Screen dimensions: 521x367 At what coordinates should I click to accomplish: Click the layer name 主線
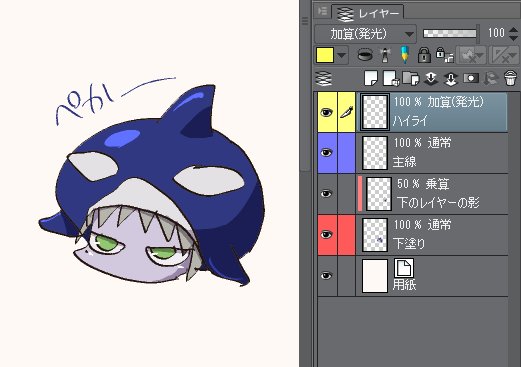coord(404,162)
